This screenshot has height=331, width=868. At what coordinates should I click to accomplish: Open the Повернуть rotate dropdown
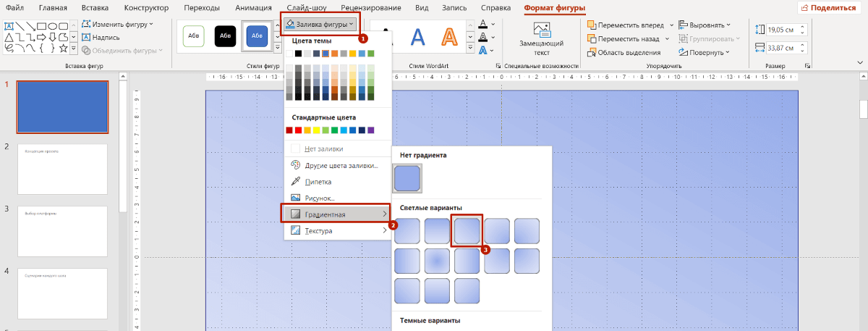pos(705,52)
